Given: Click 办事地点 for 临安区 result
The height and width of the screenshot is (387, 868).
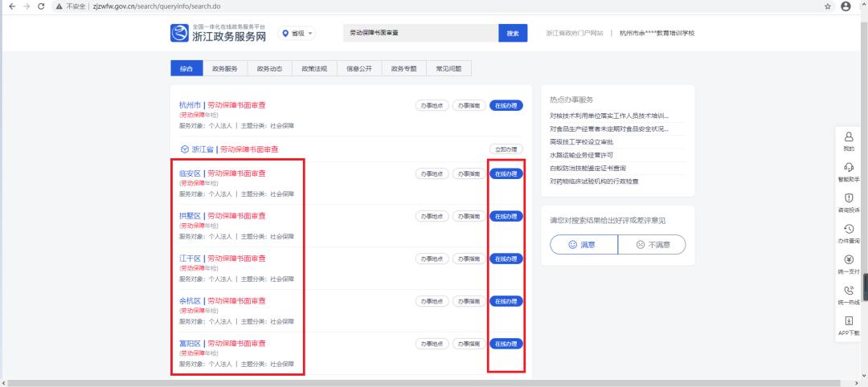Looking at the screenshot, I should pyautogui.click(x=432, y=173).
